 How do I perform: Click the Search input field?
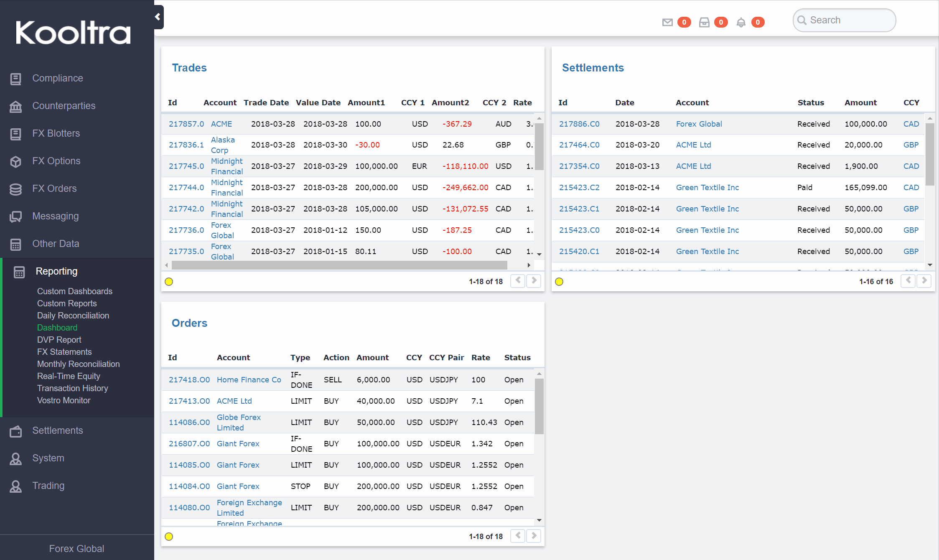point(844,20)
